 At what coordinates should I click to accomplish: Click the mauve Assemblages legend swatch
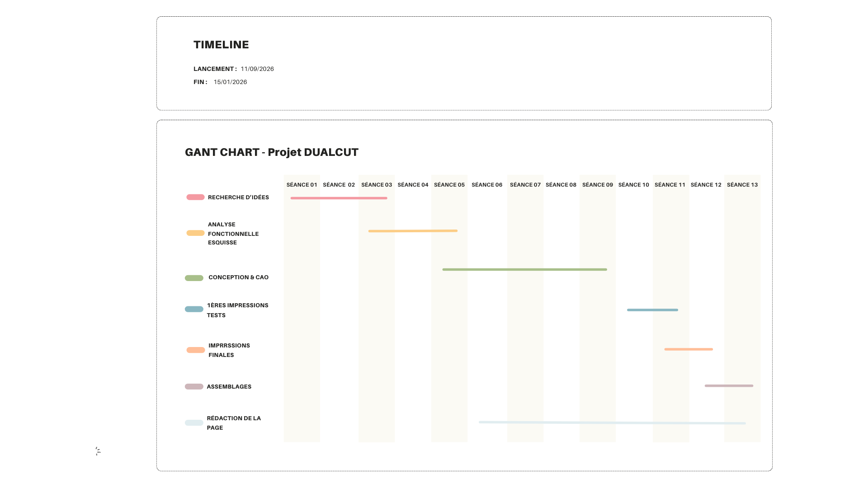coord(194,387)
